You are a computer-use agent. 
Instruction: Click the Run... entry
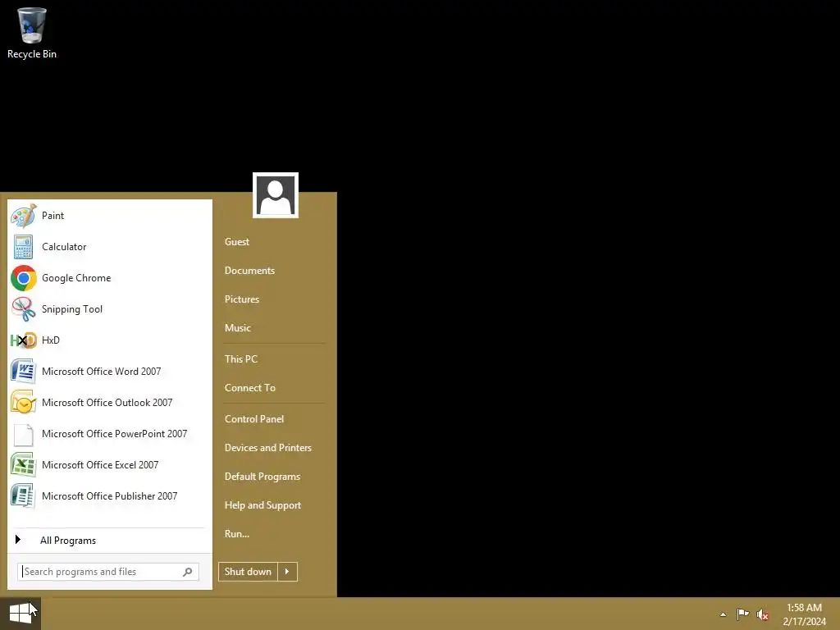pos(237,534)
